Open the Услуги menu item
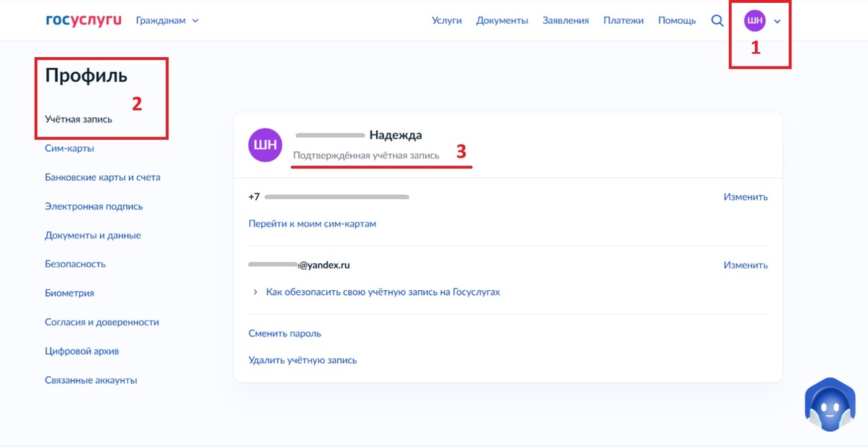The height and width of the screenshot is (447, 868). pos(447,20)
